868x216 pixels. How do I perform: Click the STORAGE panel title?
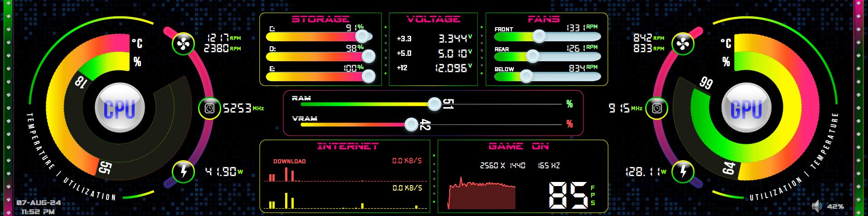point(320,19)
